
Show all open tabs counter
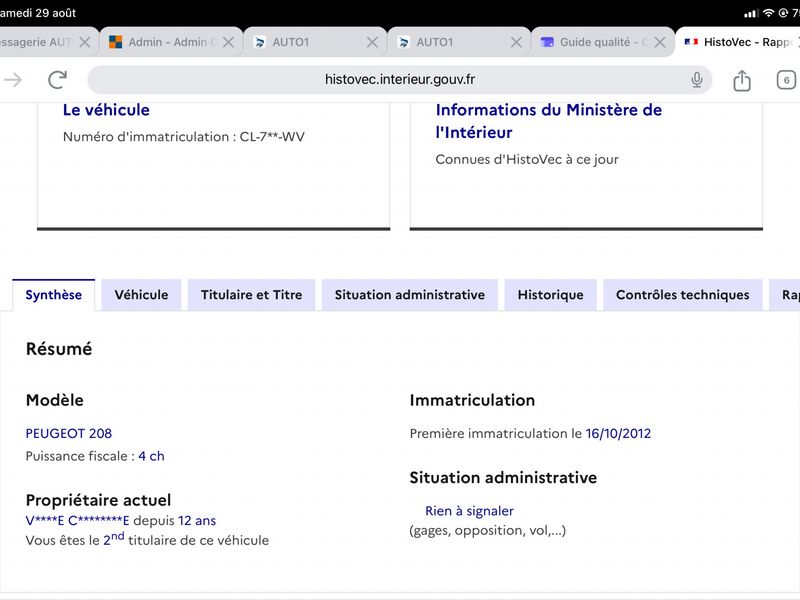pos(786,80)
